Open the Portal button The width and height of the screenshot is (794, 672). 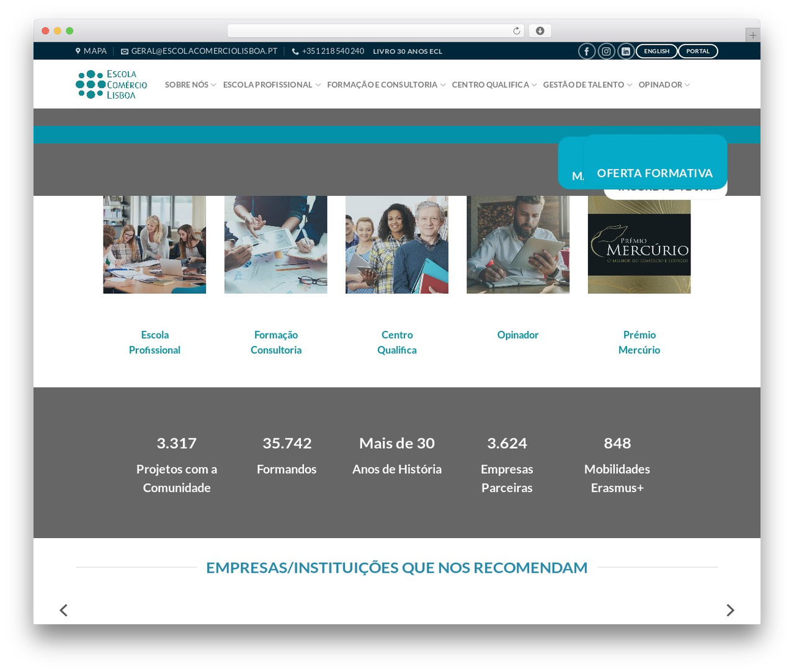tap(698, 51)
